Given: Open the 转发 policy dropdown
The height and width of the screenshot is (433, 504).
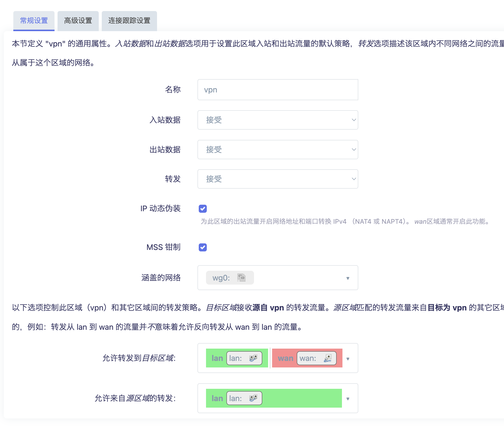Looking at the screenshot, I should click(x=278, y=179).
